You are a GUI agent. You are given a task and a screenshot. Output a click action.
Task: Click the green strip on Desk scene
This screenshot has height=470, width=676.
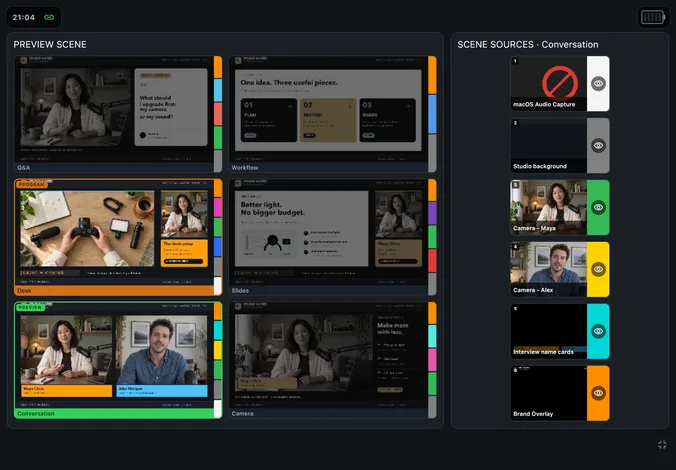(x=218, y=227)
